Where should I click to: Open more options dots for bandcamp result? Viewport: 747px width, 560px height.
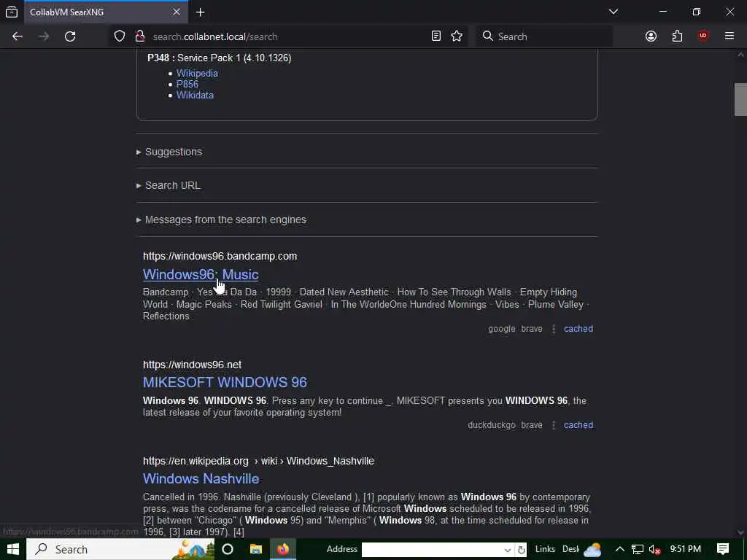tap(554, 329)
